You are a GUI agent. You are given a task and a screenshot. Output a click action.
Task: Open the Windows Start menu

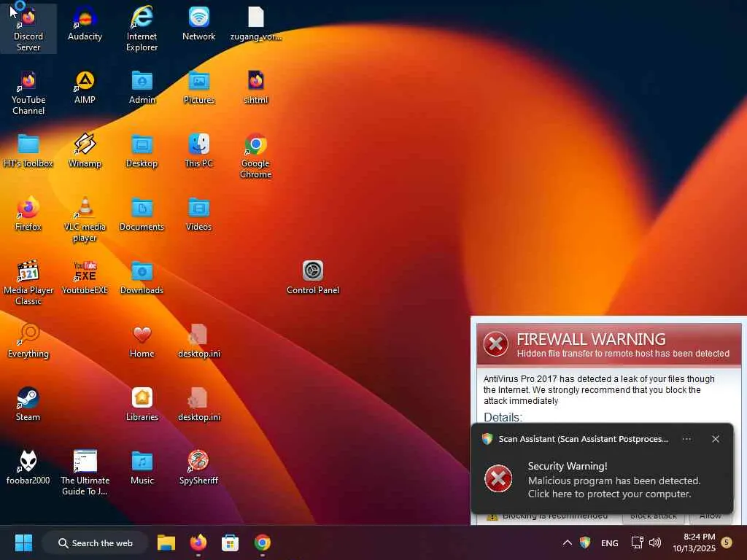[23, 542]
